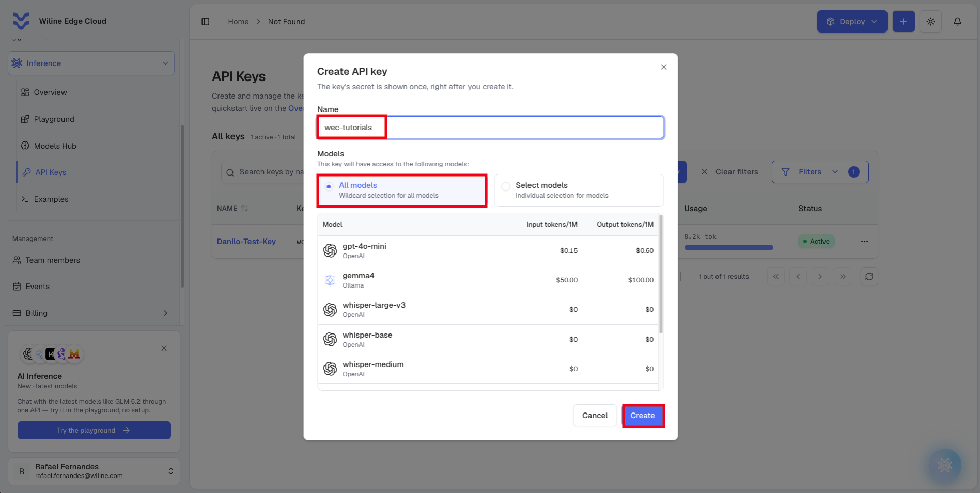Sort keys by NAME column
The height and width of the screenshot is (493, 980).
232,209
